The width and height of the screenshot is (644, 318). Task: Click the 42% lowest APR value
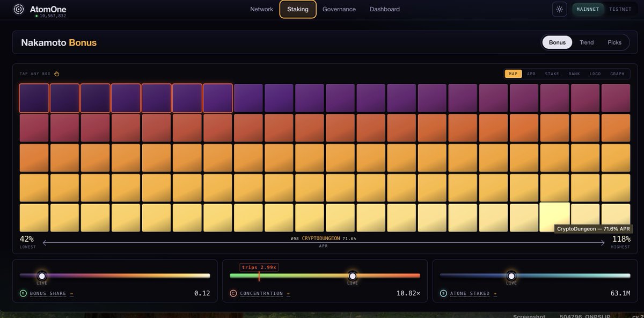tap(27, 238)
